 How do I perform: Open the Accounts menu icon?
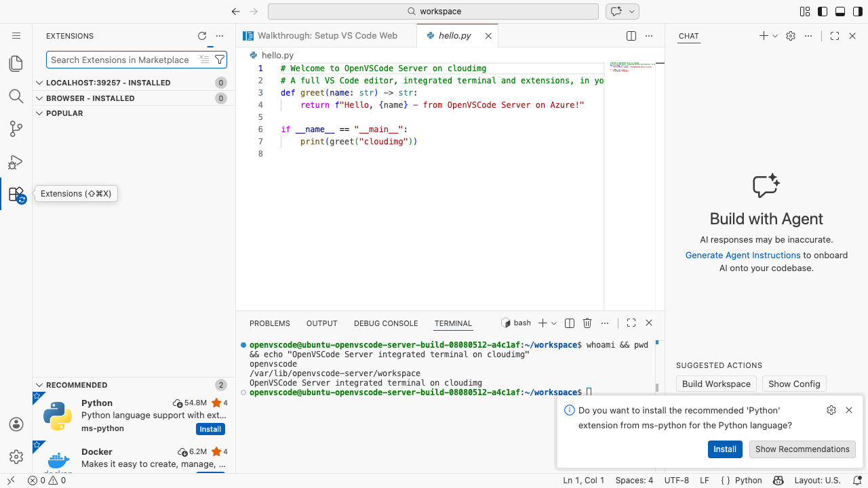tap(16, 424)
